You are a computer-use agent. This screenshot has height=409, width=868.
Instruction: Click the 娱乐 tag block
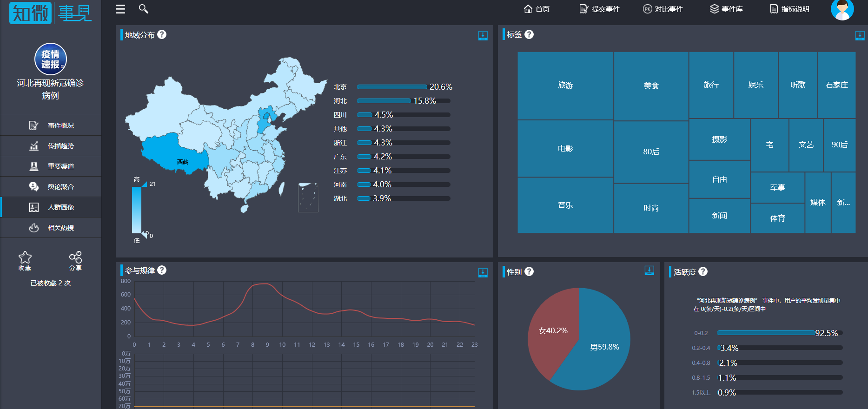point(756,85)
